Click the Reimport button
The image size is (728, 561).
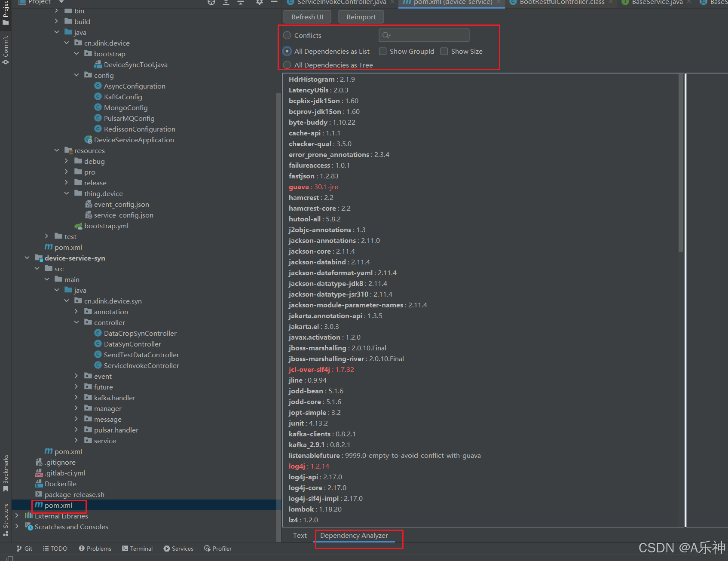[361, 16]
